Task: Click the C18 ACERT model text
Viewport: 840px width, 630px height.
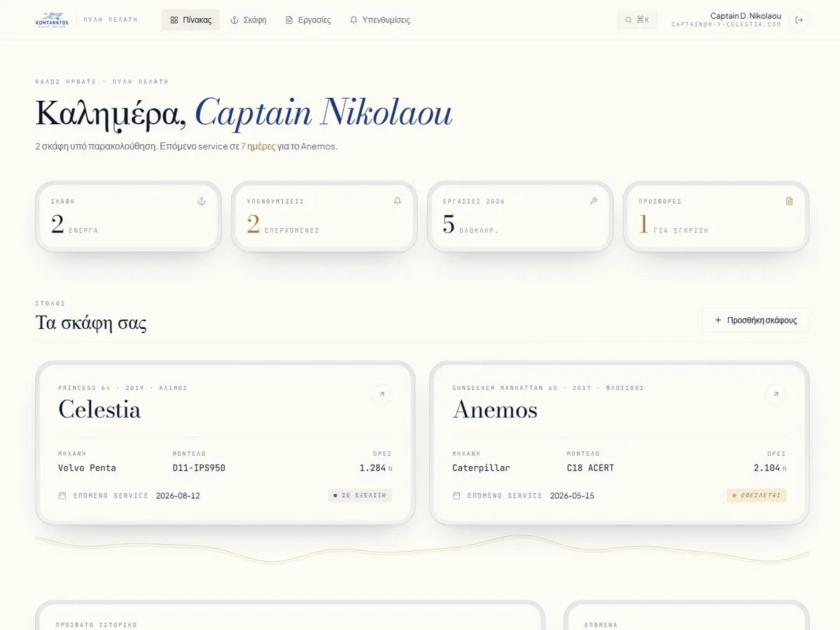Action: pyautogui.click(x=590, y=468)
